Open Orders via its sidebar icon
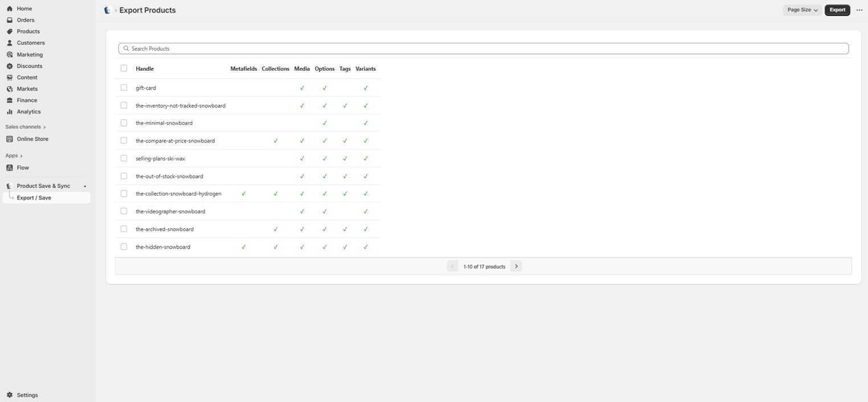The height and width of the screenshot is (402, 868). [10, 20]
